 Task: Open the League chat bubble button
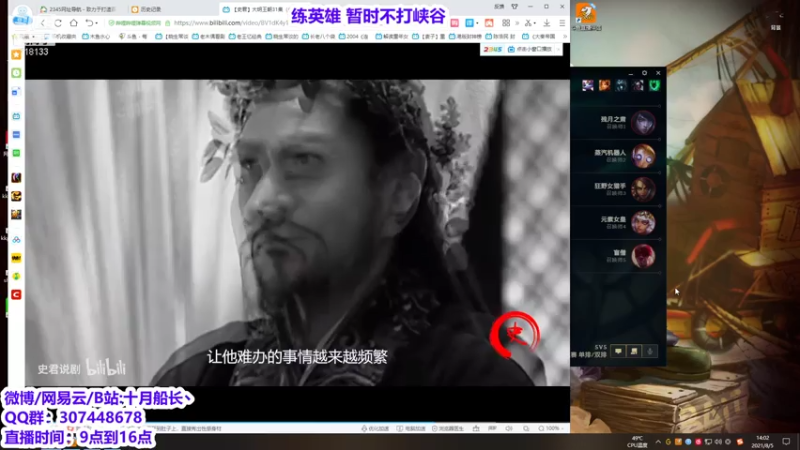(x=618, y=351)
